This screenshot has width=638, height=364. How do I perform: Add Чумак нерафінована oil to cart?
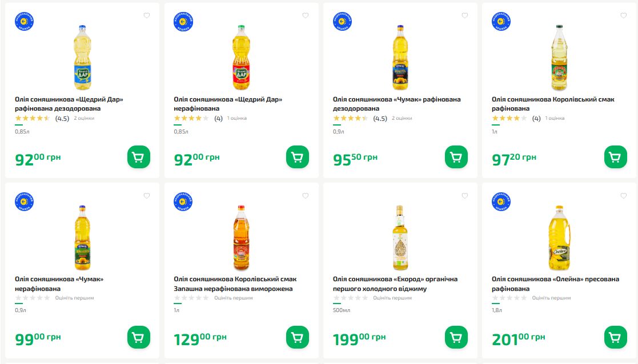tap(138, 337)
